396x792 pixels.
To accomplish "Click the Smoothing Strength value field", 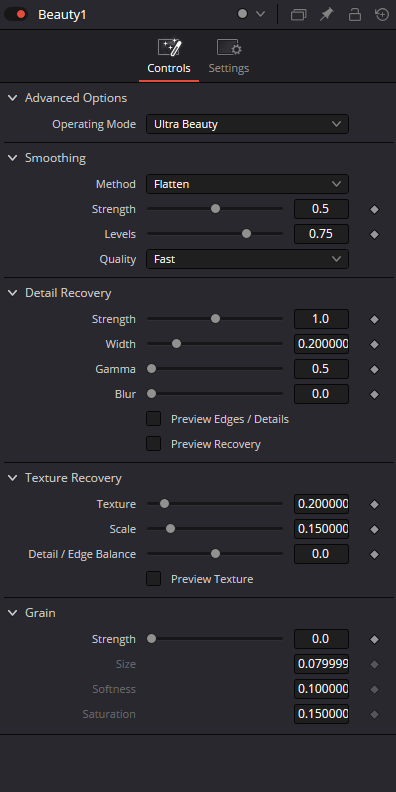I will [321, 209].
